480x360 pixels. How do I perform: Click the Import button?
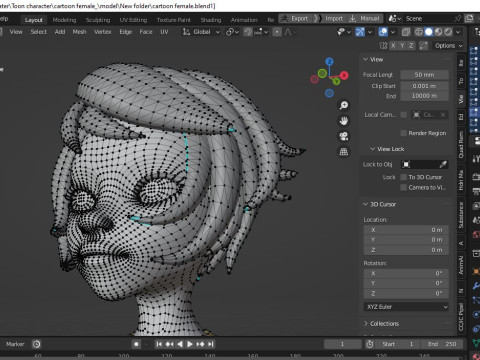329,19
